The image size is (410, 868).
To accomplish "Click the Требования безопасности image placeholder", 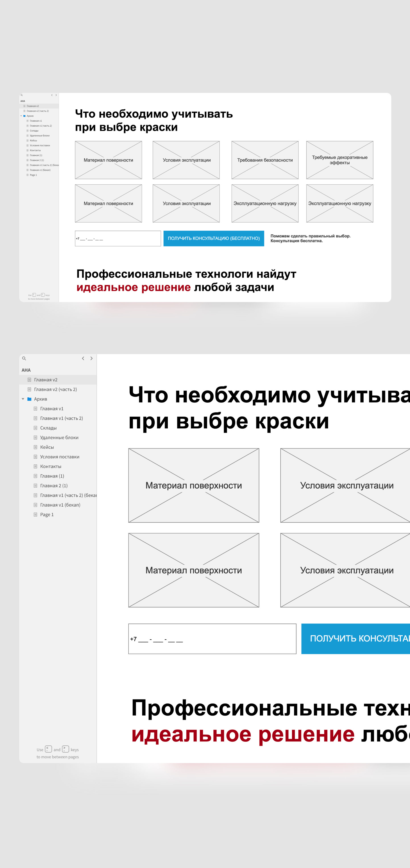I will point(265,160).
